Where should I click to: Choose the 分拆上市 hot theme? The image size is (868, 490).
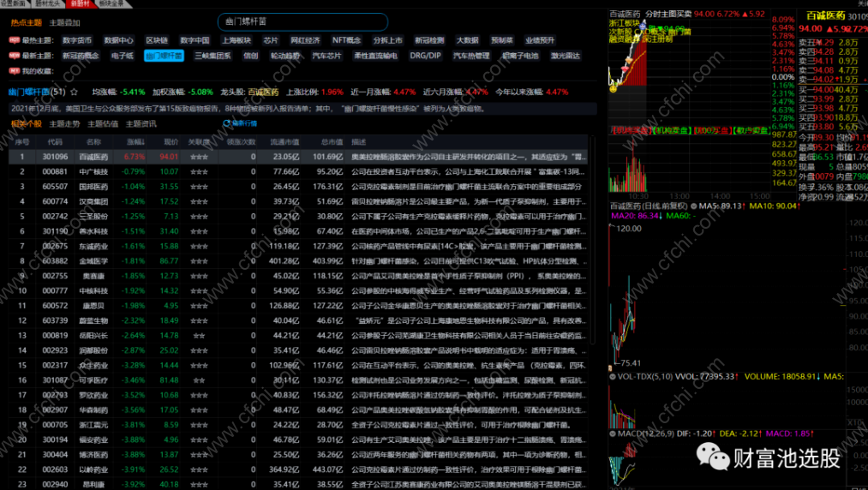(388, 40)
